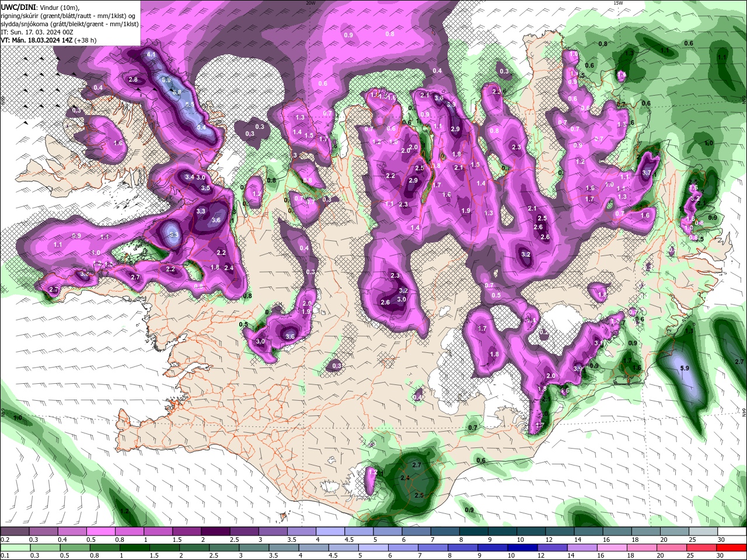Click the bright pink 0.5 swatch in the snow legend
The image size is (747, 560).
pyautogui.click(x=100, y=531)
